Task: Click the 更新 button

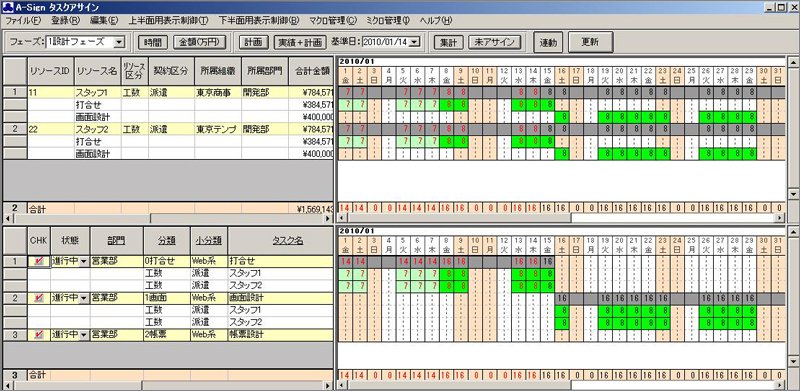Action: tap(590, 42)
